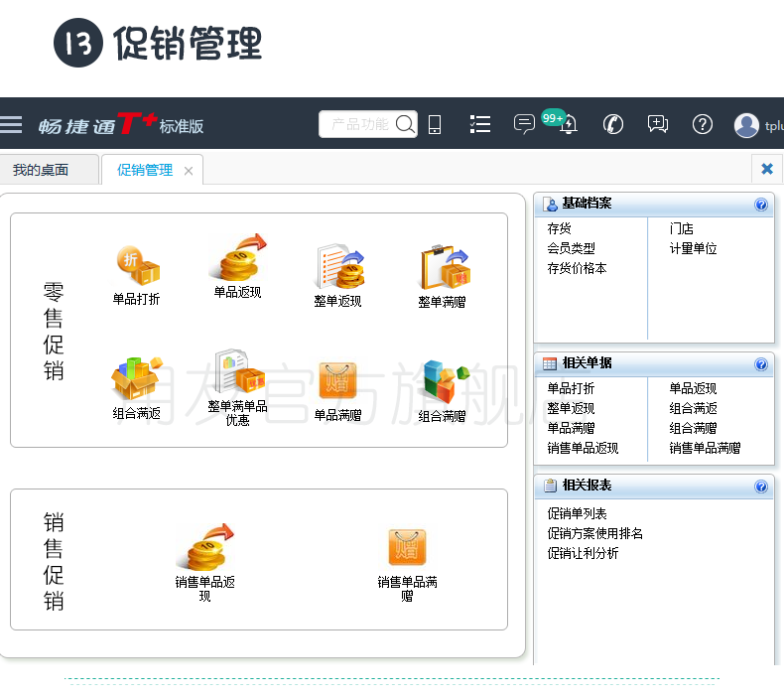The width and height of the screenshot is (784, 698).
Task: Open the 整单满单品优惠 icon
Action: coord(238,370)
